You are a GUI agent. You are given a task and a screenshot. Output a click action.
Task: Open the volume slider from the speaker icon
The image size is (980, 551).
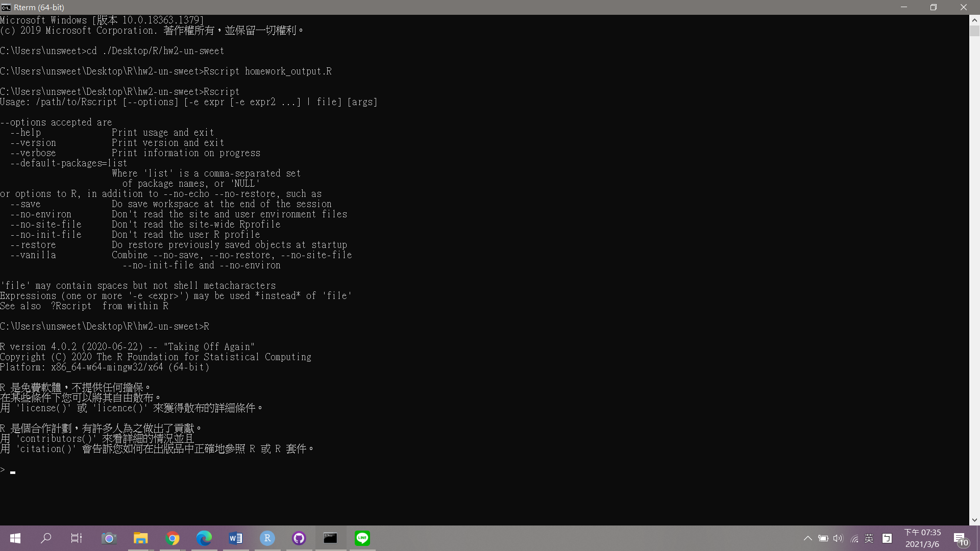click(839, 538)
